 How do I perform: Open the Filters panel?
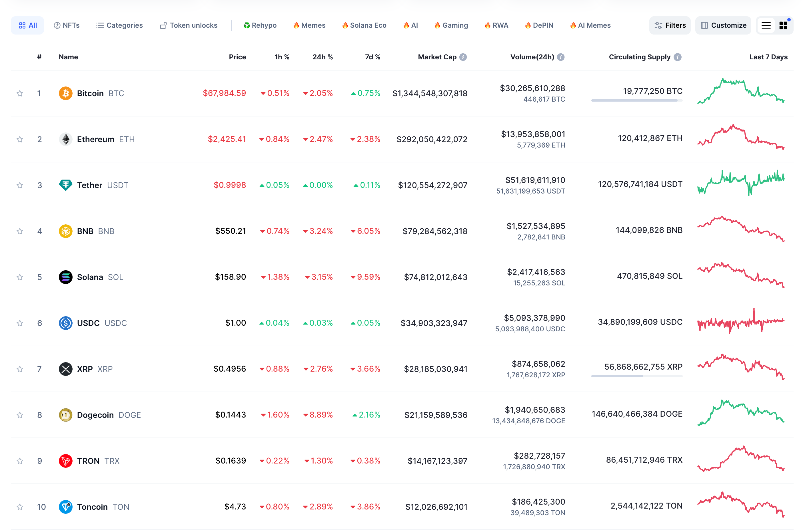pyautogui.click(x=670, y=25)
